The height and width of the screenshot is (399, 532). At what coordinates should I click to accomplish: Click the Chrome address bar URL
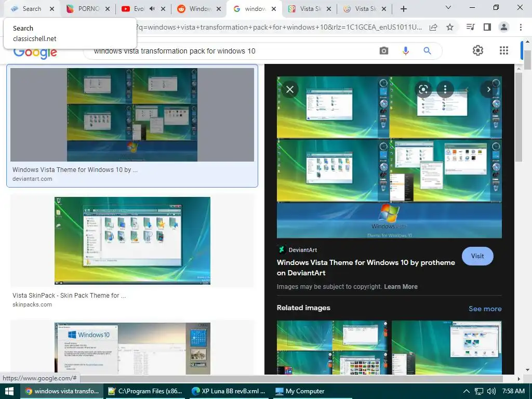[278, 27]
